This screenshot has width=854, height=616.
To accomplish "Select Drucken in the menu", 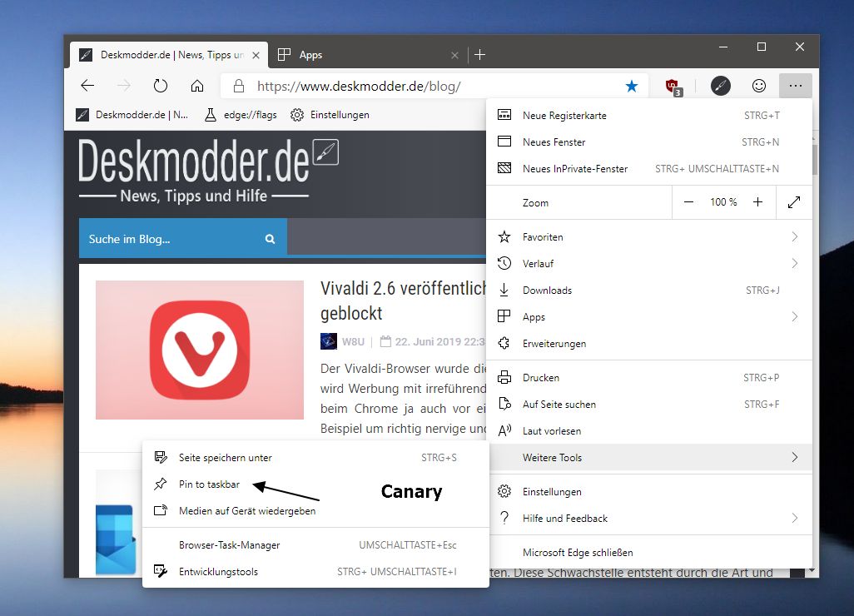I will coord(649,377).
